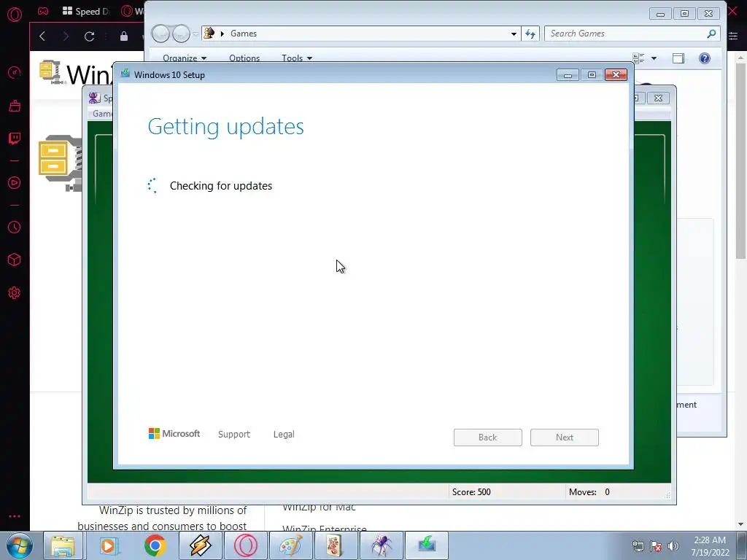The image size is (747, 560).
Task: Switch to Spider Solitaire taskbar icon
Action: click(x=381, y=545)
